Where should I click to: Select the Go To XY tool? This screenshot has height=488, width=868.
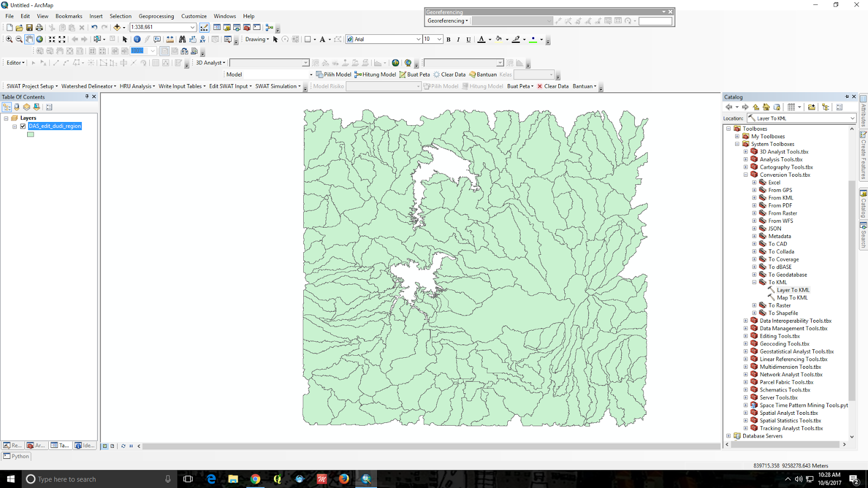point(202,39)
